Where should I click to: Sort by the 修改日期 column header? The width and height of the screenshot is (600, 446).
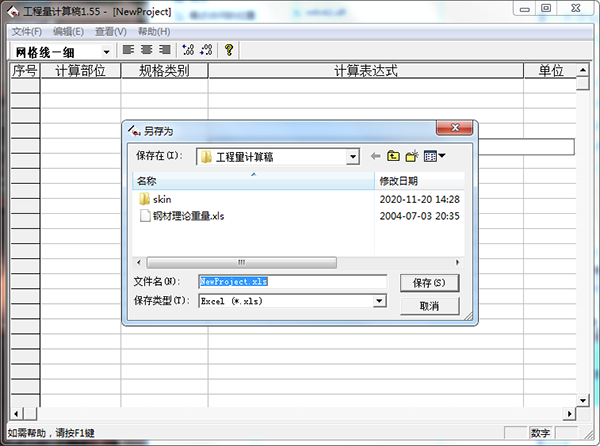[419, 181]
